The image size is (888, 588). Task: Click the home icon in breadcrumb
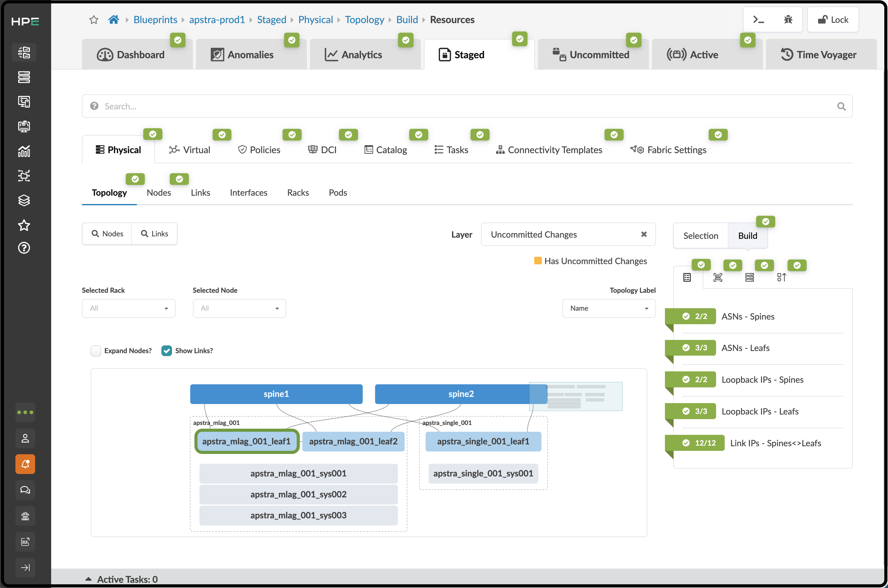coord(114,19)
